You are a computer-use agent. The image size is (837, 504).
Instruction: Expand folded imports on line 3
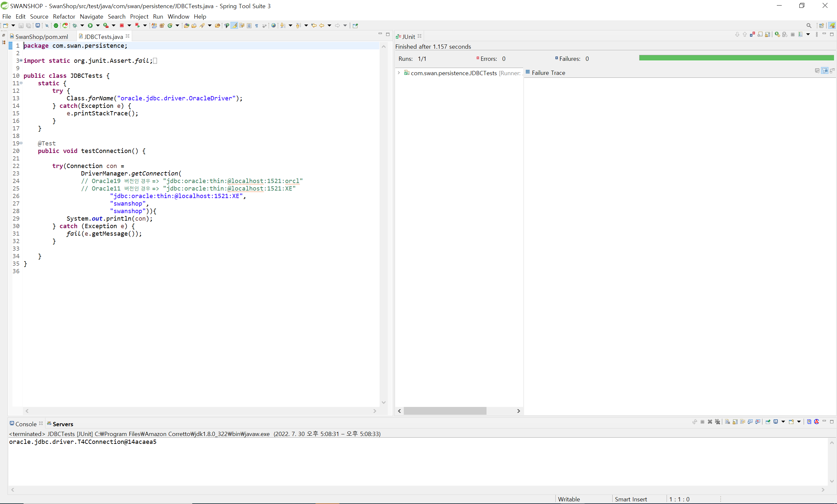pyautogui.click(x=21, y=60)
